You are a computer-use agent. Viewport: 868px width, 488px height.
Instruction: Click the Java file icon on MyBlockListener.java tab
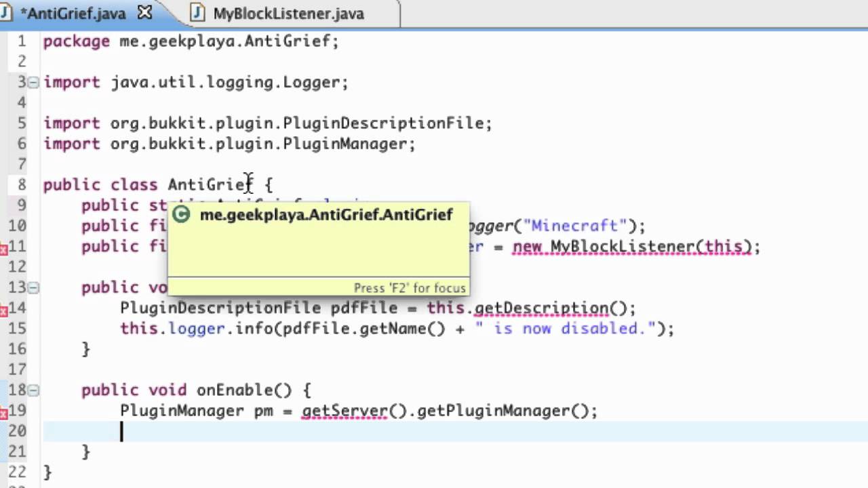point(197,13)
